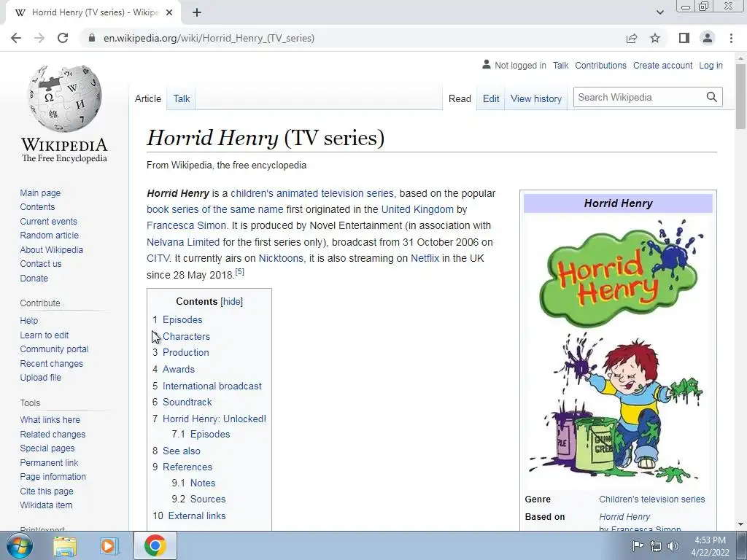Open a new browser tab

(197, 12)
